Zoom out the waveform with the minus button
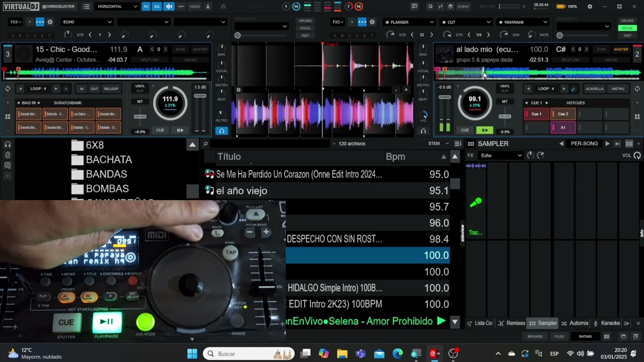 pyautogui.click(x=396, y=90)
